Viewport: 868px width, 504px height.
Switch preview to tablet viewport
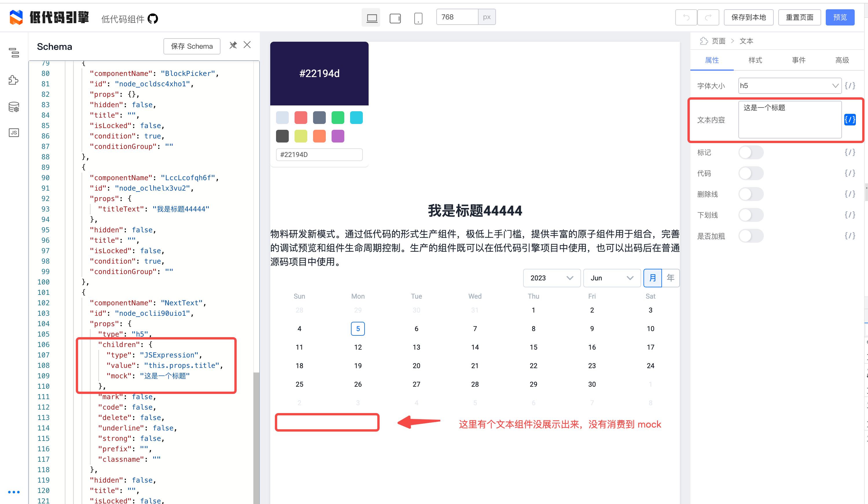[395, 17]
